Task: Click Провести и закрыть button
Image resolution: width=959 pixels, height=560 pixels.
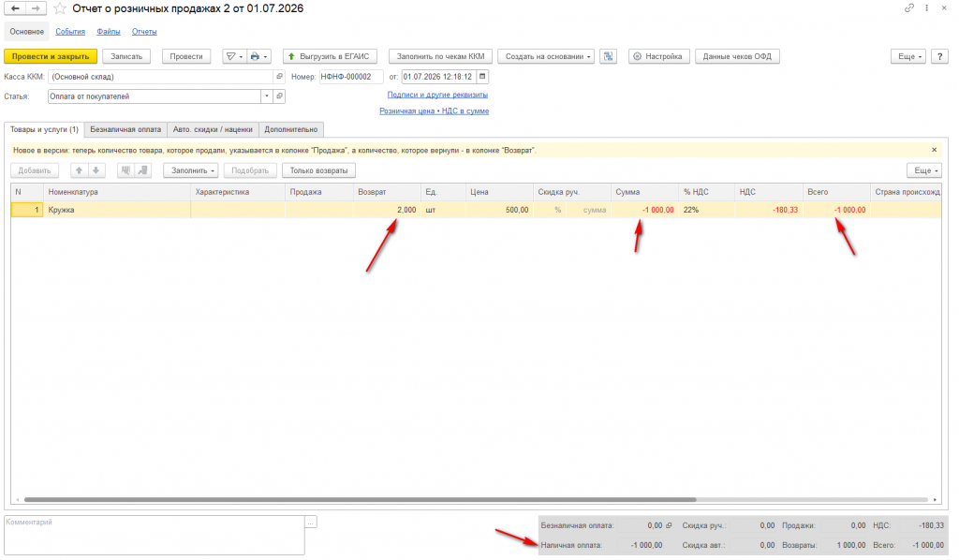Action: (51, 56)
